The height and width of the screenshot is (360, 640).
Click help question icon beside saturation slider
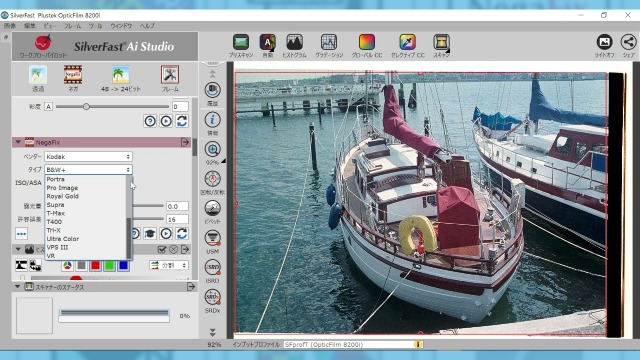coord(150,121)
